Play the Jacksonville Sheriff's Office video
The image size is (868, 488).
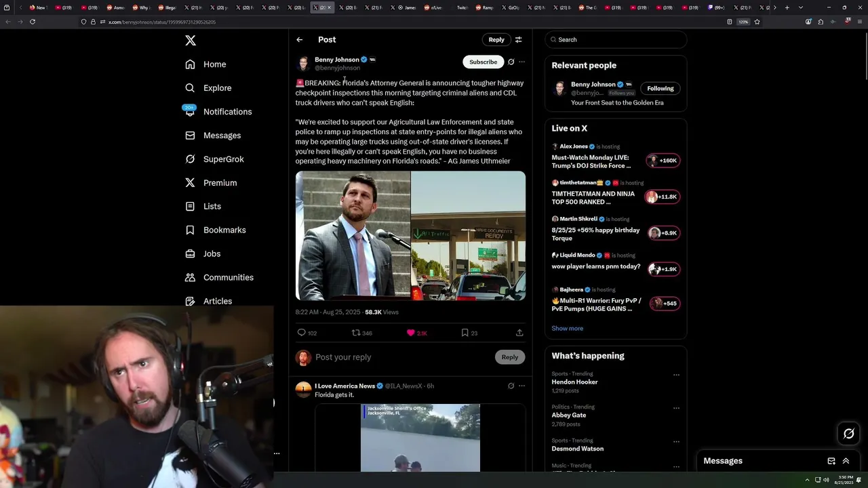click(x=420, y=438)
